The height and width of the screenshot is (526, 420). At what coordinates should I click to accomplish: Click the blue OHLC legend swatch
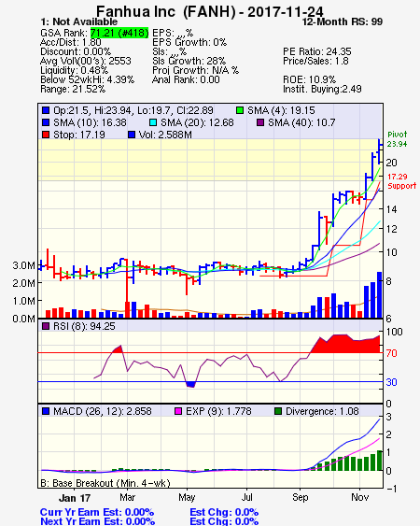pos(46,110)
